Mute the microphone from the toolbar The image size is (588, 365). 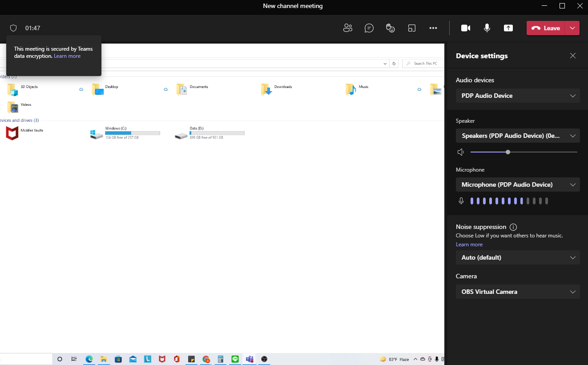tap(487, 28)
